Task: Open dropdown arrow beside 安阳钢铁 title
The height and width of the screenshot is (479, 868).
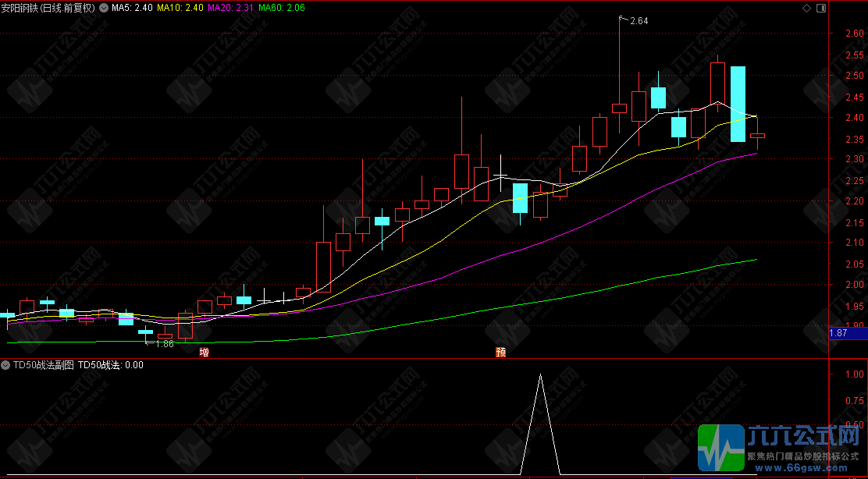Action: tap(104, 8)
